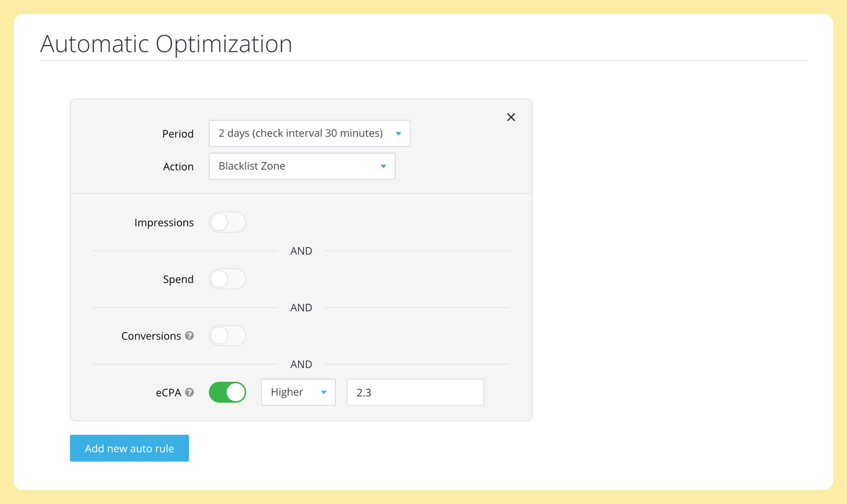Turn on the Spend toggle
847x504 pixels.
click(x=228, y=279)
